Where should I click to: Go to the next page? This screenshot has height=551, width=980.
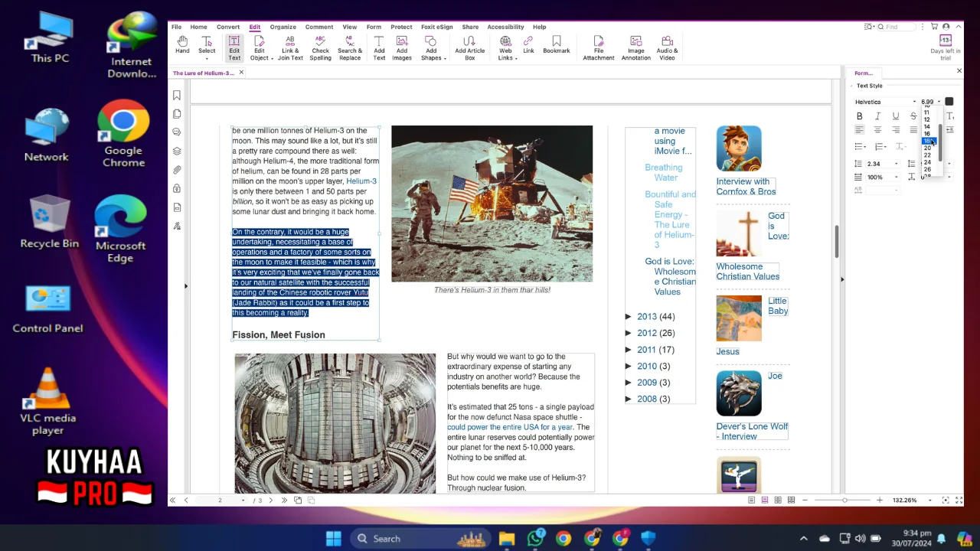click(270, 500)
